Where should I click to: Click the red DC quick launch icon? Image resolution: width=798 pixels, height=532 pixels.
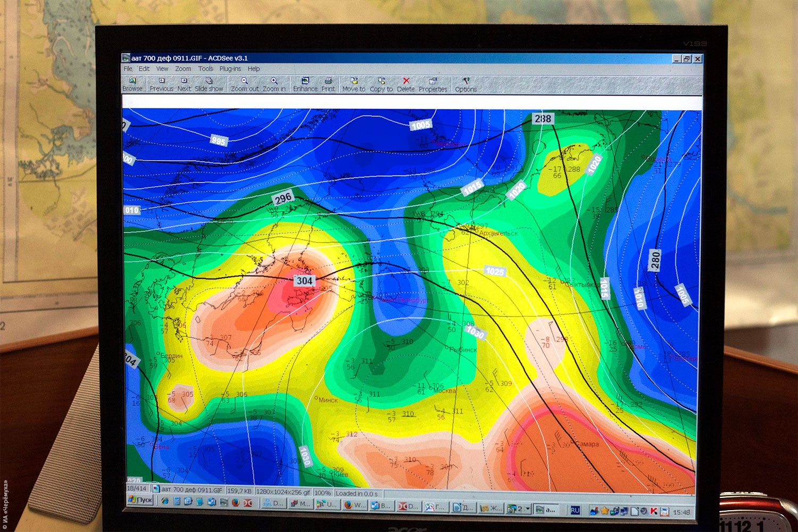click(247, 503)
